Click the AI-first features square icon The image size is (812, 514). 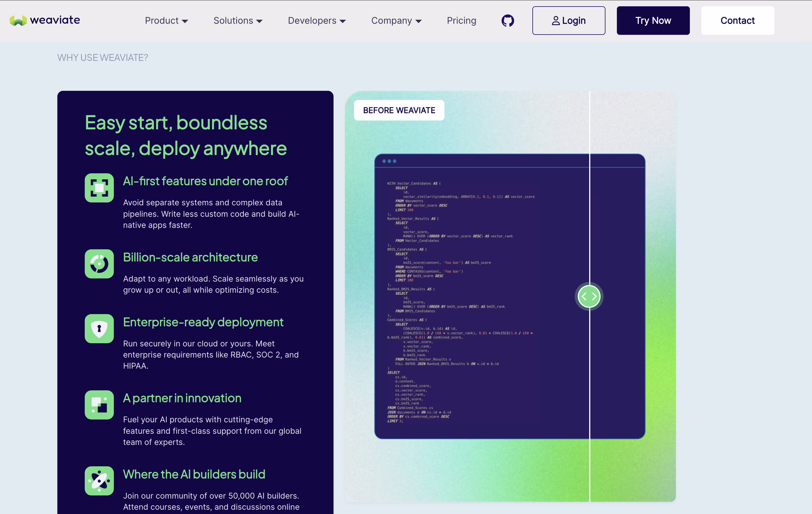(x=99, y=188)
